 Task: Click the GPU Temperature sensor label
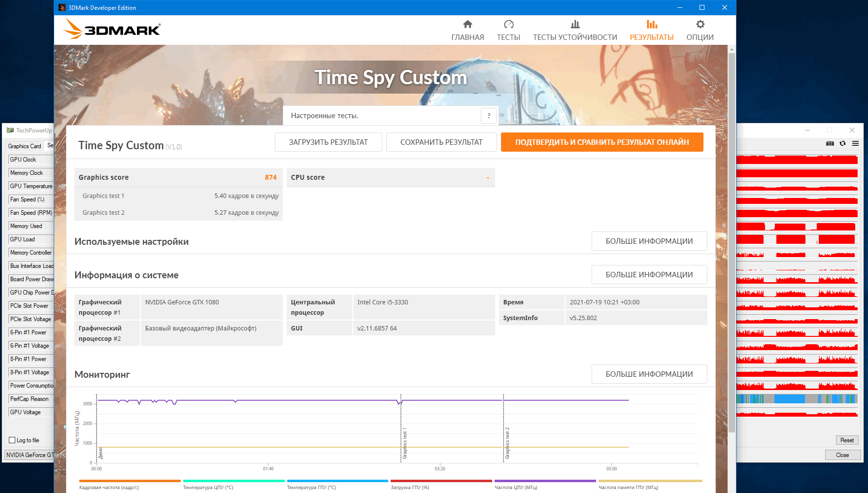point(31,186)
